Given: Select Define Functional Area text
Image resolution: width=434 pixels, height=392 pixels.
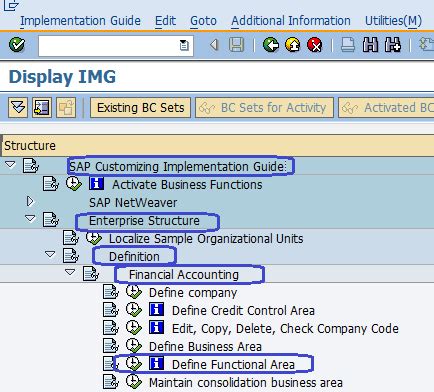Looking at the screenshot, I should (233, 365).
